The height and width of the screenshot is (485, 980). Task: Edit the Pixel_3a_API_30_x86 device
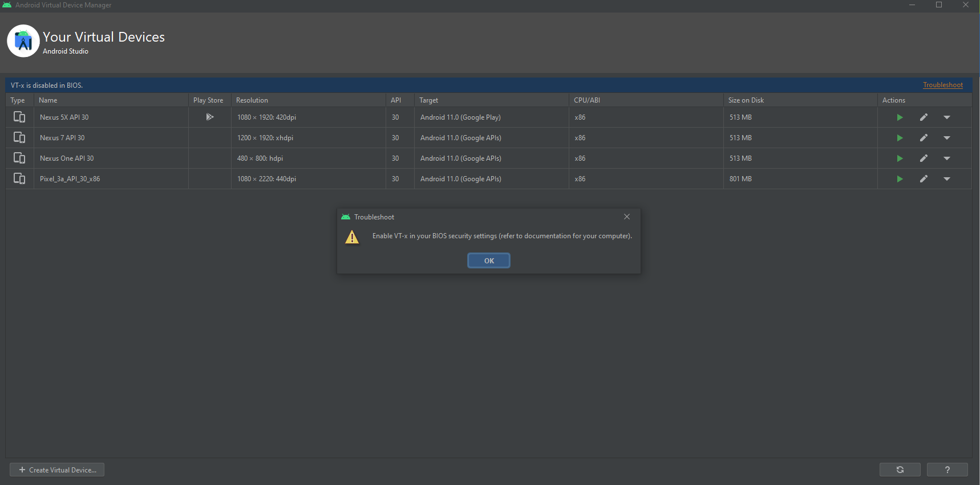924,179
